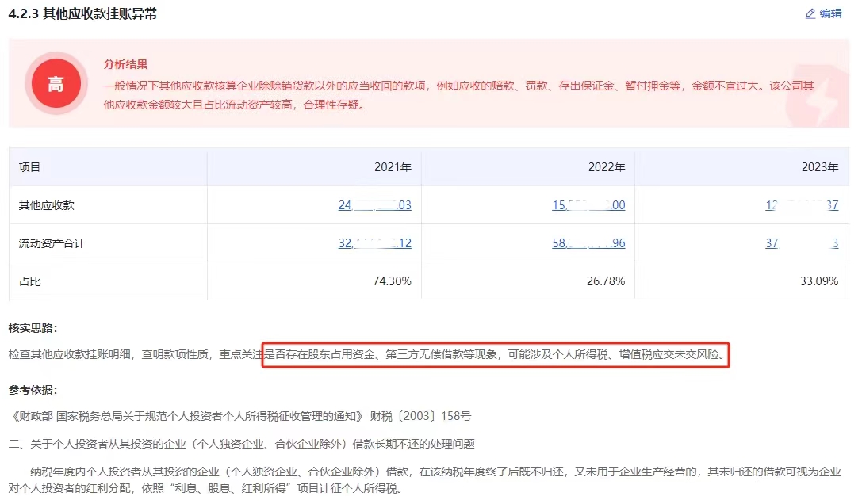Image resolution: width=862 pixels, height=504 pixels.
Task: Select the 2022年 column header
Action: pos(607,167)
